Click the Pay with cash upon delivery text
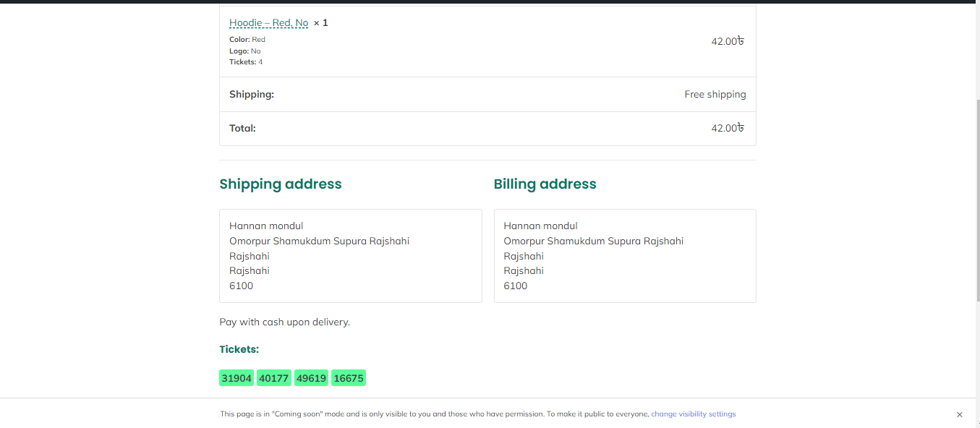980x428 pixels. pos(285,322)
